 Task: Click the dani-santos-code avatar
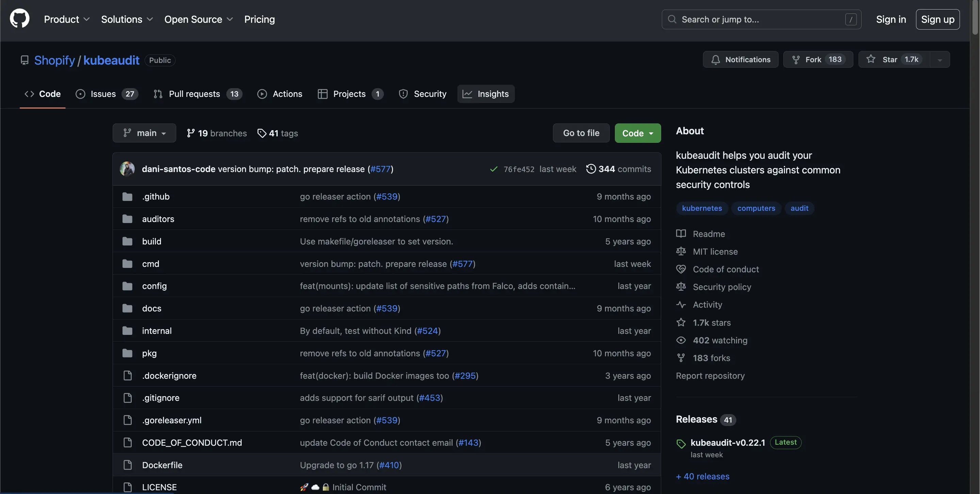coord(127,169)
